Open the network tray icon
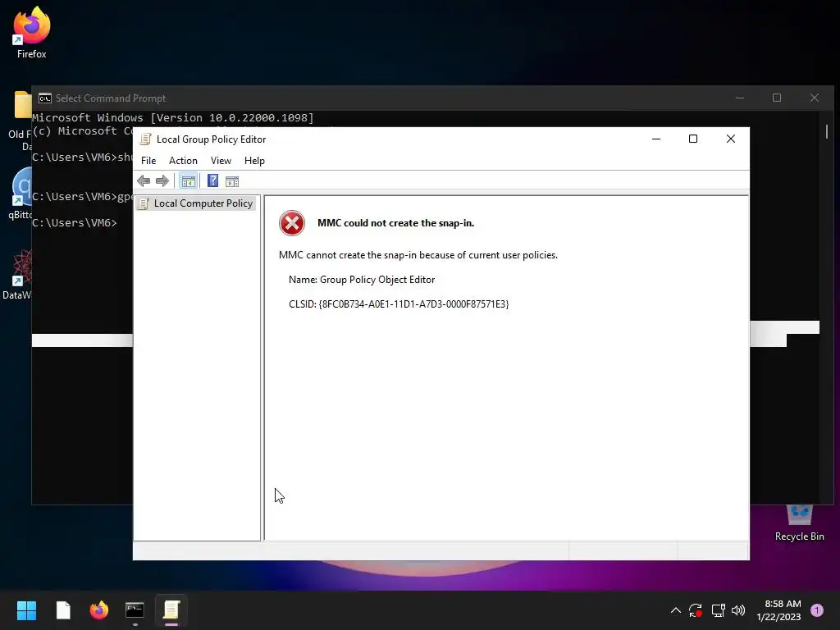The width and height of the screenshot is (840, 630). click(x=718, y=610)
